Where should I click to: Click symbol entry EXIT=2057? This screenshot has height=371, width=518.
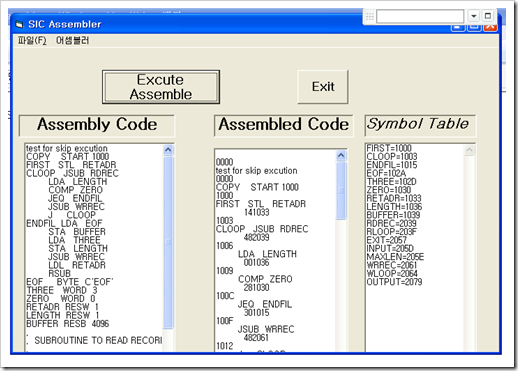pyautogui.click(x=387, y=240)
